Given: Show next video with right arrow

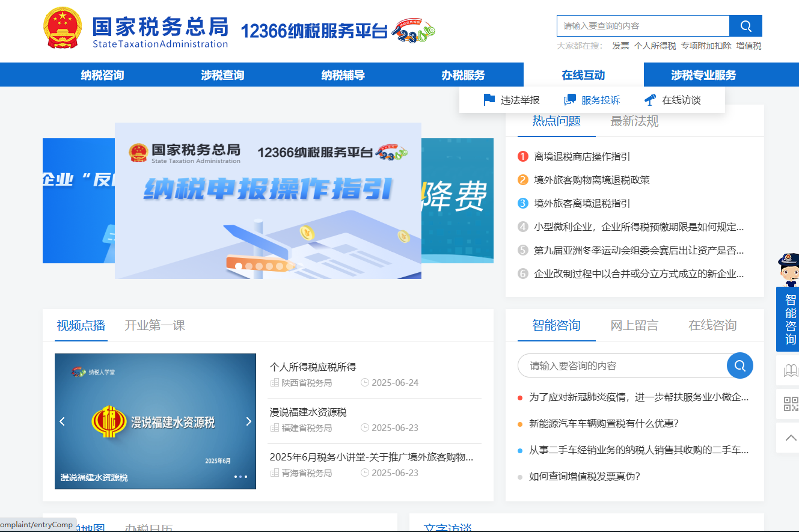Looking at the screenshot, I should [248, 421].
